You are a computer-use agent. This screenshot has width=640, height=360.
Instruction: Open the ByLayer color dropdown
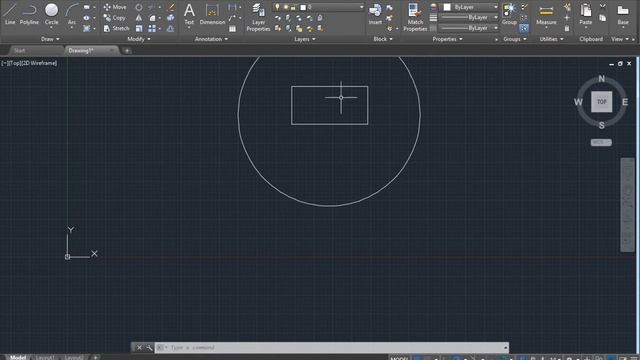(x=495, y=7)
